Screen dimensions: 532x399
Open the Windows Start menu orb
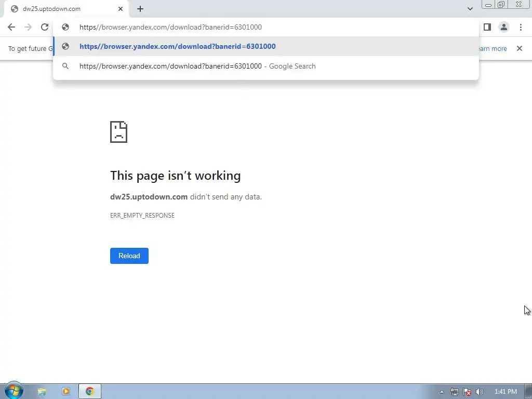[x=14, y=391]
